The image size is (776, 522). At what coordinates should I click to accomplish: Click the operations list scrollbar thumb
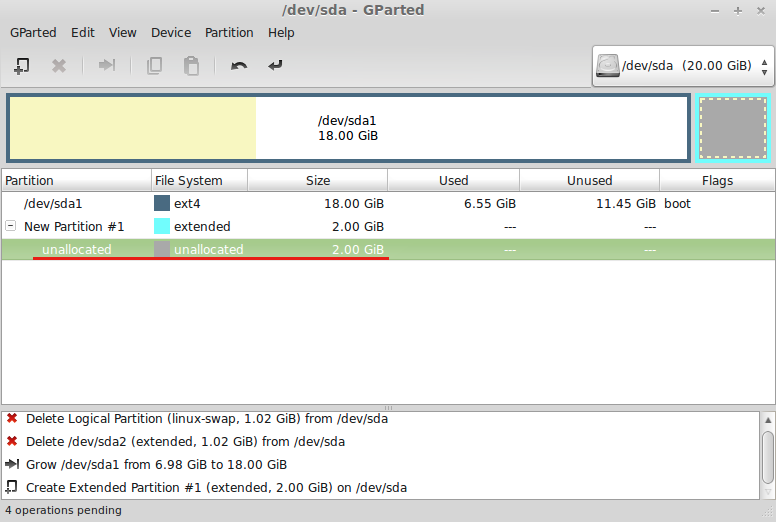coord(768,457)
